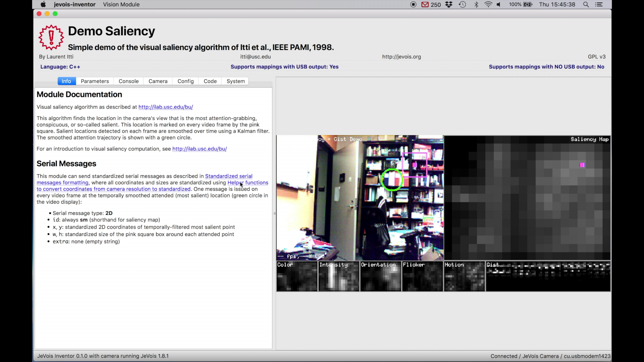Open the Dropbox menu bar icon
The image size is (644, 362).
[x=449, y=4]
